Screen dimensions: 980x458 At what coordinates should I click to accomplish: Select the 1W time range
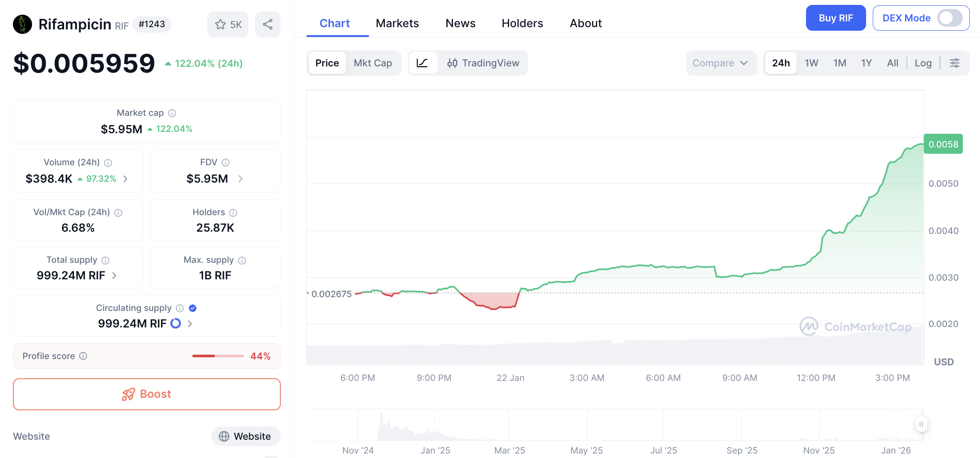[x=811, y=63]
